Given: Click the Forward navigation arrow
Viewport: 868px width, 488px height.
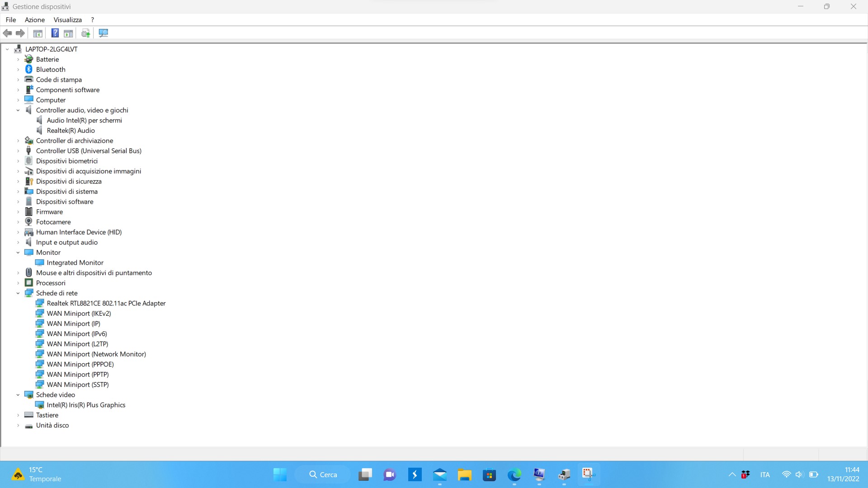Looking at the screenshot, I should coord(20,33).
